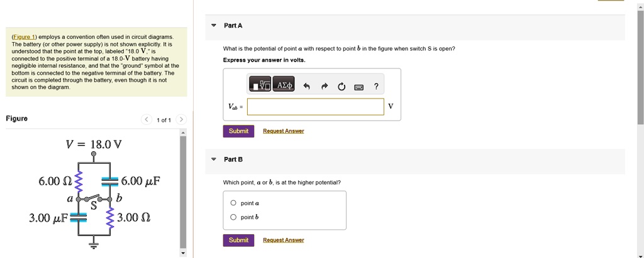Image resolution: width=644 pixels, height=258 pixels.
Task: Submit the Part A answer
Action: [238, 131]
